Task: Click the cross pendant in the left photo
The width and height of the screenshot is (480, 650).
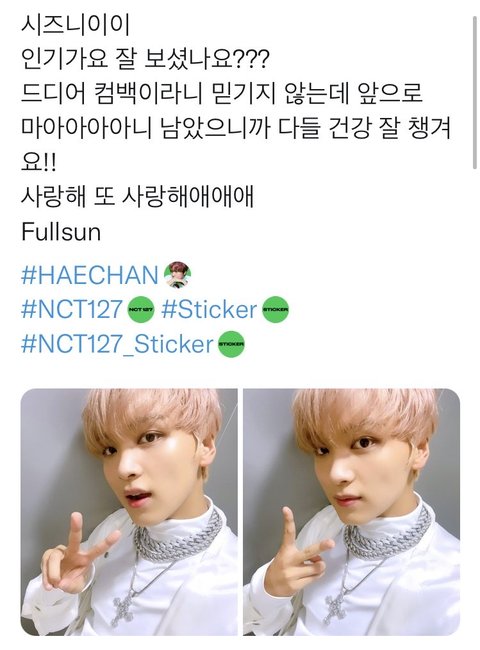Action: point(123,608)
